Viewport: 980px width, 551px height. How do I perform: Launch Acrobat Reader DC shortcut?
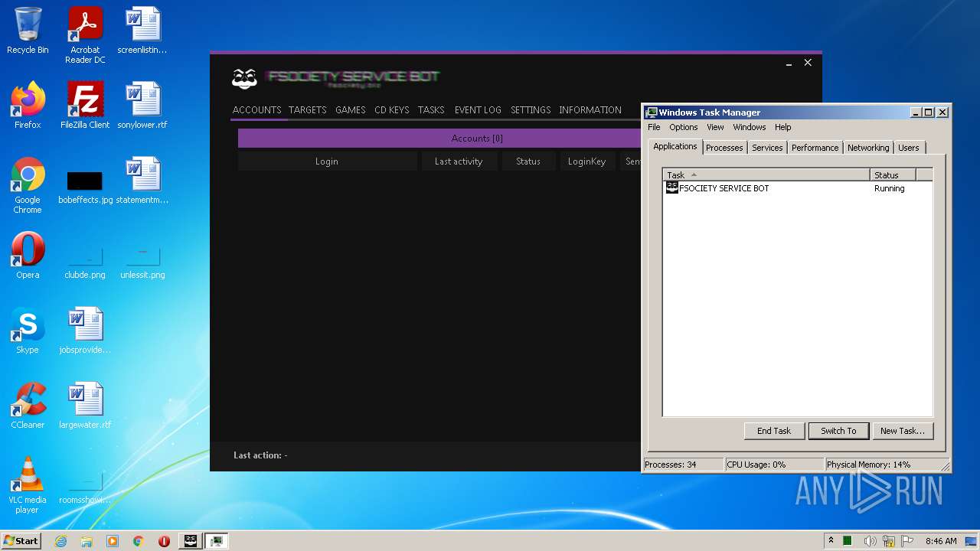[x=85, y=35]
